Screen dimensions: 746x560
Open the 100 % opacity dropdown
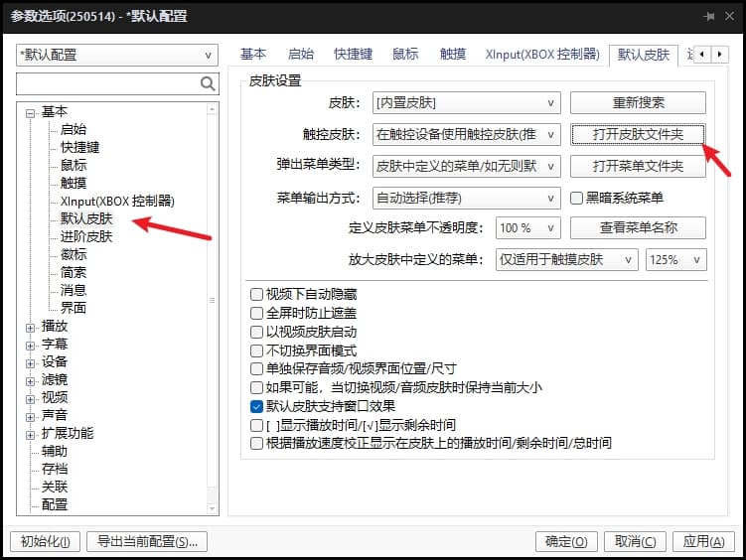pyautogui.click(x=528, y=228)
